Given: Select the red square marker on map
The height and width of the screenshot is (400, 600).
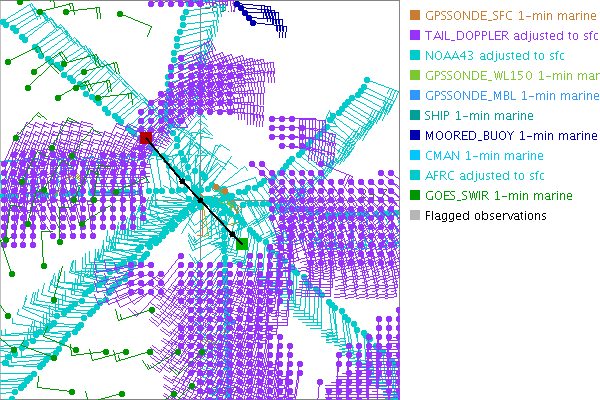Looking at the screenshot, I should point(146,137).
